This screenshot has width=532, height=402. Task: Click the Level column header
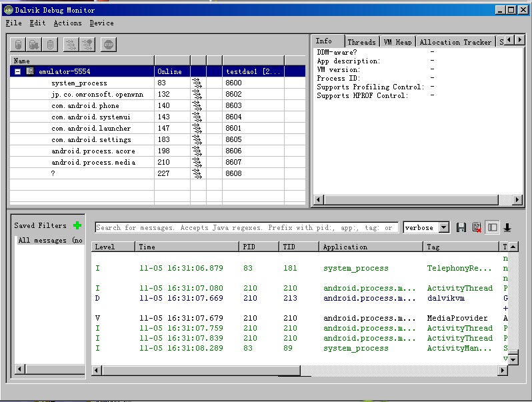pyautogui.click(x=113, y=247)
